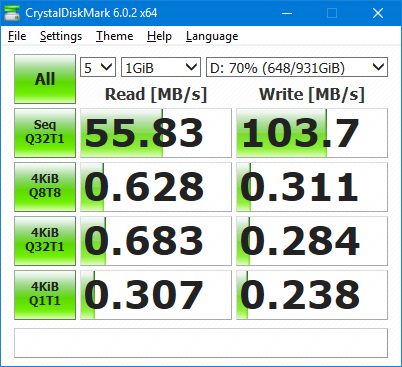Click the Write [MB/s] column header
402x367 pixels.
point(312,94)
